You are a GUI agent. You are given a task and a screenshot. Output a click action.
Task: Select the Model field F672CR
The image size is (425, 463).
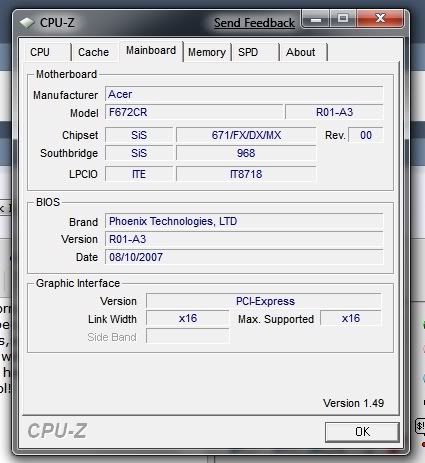[x=194, y=112]
